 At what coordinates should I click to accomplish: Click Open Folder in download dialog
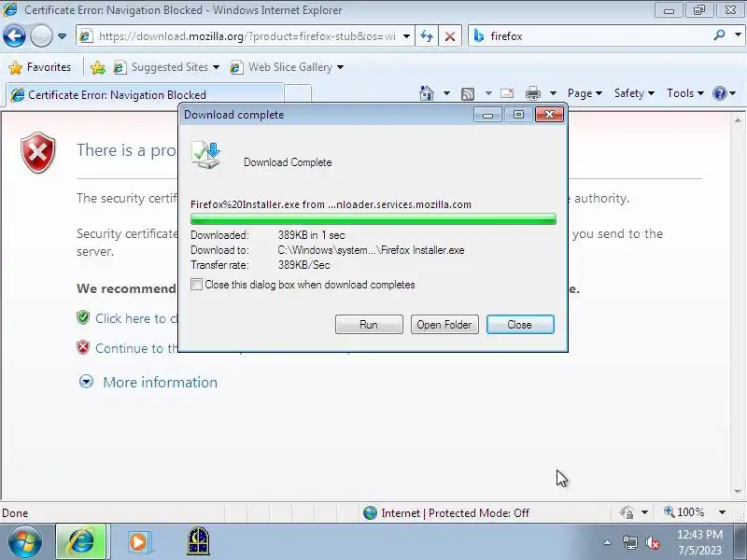tap(444, 324)
